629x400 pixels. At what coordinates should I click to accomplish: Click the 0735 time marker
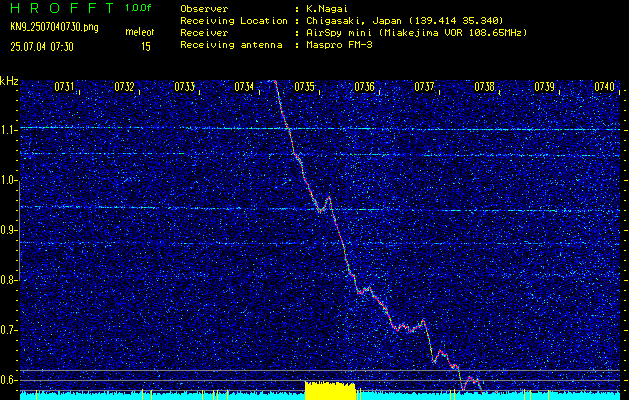pyautogui.click(x=304, y=87)
